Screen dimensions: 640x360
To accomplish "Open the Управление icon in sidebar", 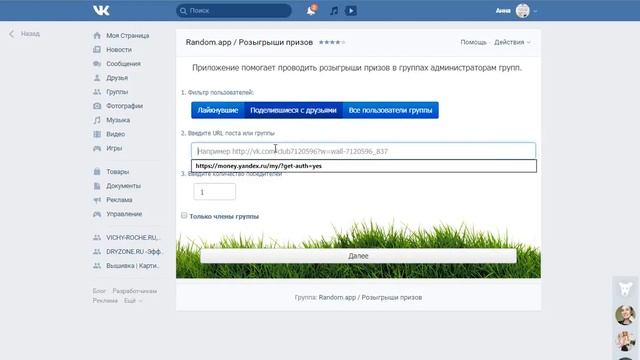I will (x=97, y=214).
